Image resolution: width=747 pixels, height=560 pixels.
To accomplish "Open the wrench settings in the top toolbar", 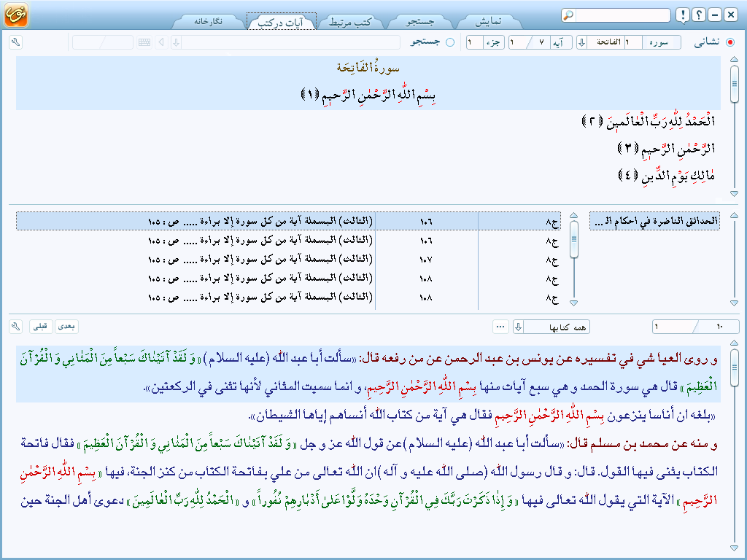I will [16, 42].
